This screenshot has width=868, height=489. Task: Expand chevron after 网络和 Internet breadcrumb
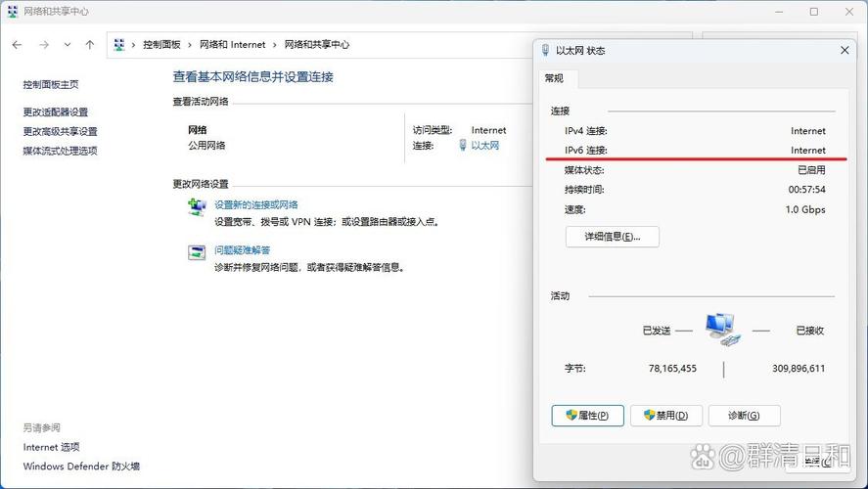point(275,45)
